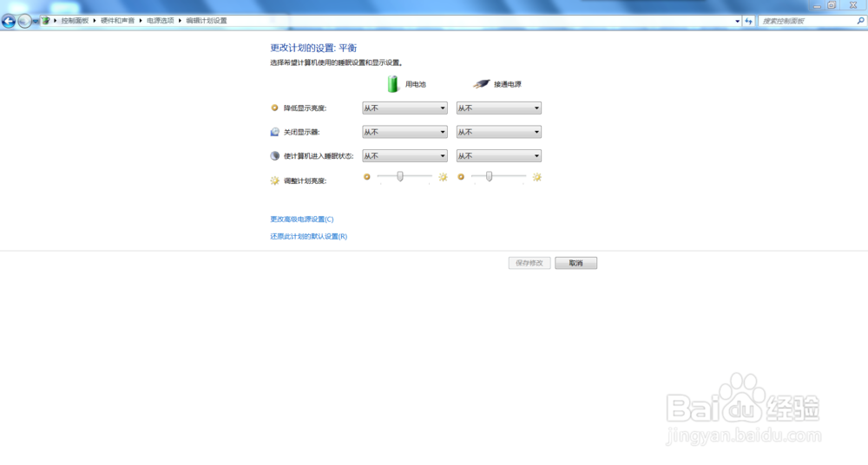Click the moon icon beside sleep setting
Image resolution: width=868 pixels, height=465 pixels.
(274, 156)
